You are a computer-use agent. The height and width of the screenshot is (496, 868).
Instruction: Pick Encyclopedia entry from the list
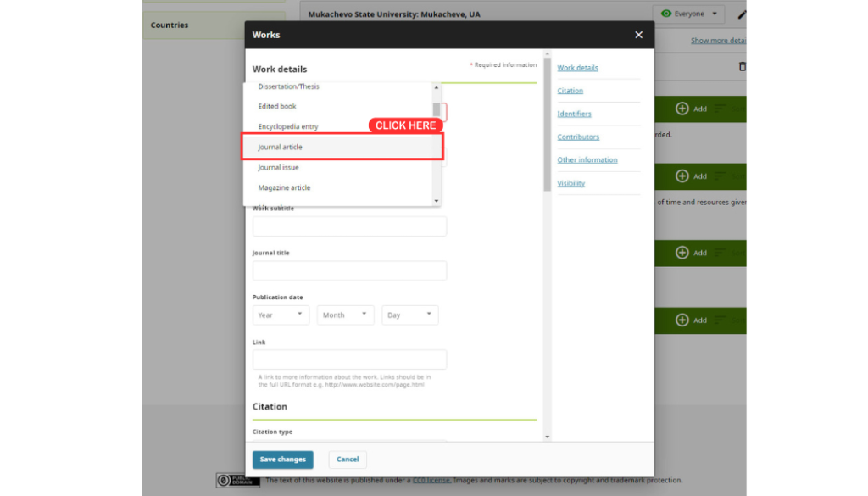click(288, 126)
